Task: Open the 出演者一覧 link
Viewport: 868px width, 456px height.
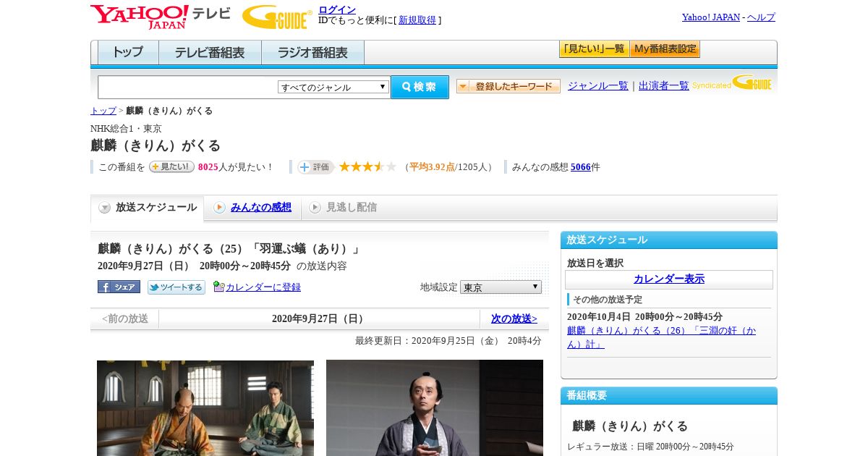Action: tap(664, 86)
